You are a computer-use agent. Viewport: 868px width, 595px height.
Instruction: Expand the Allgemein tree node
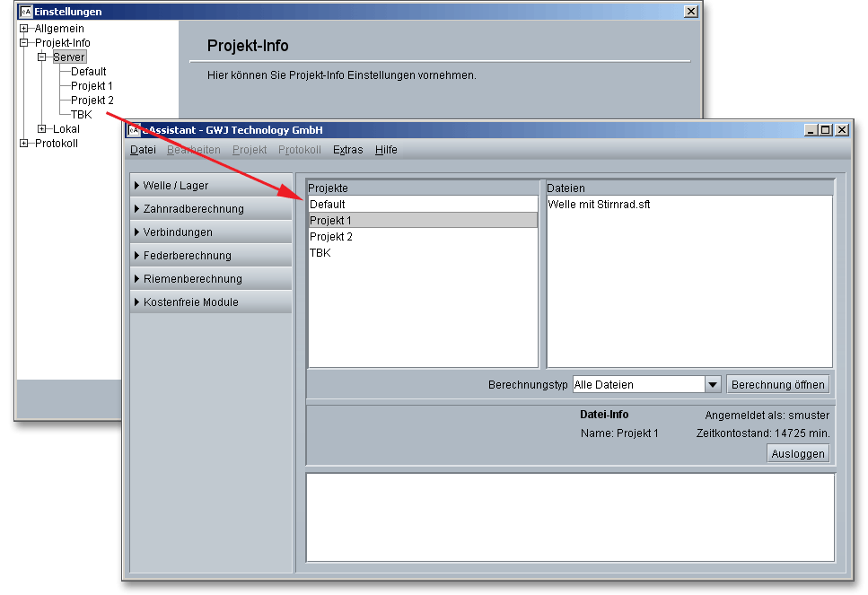click(x=24, y=29)
